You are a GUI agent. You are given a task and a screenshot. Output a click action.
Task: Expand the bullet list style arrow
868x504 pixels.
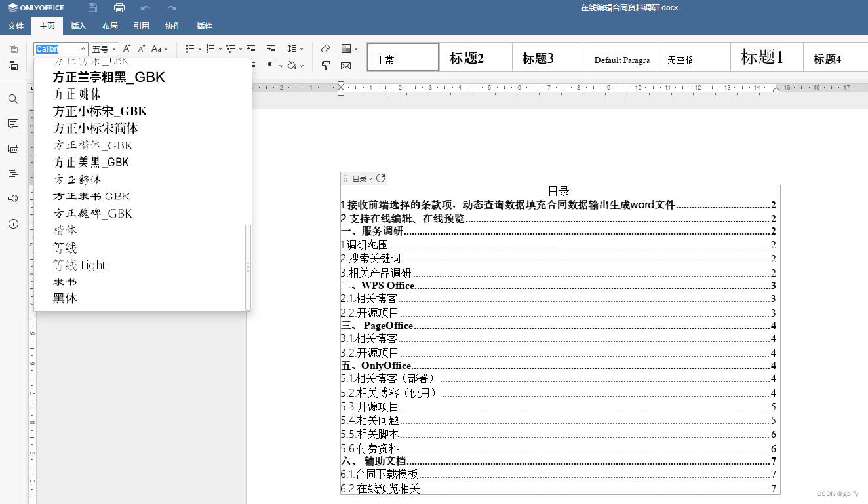[199, 48]
